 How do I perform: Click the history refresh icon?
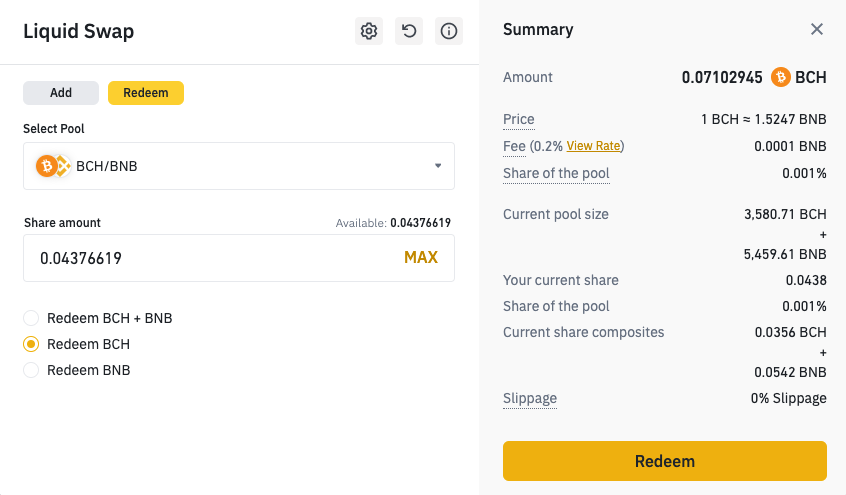point(409,31)
